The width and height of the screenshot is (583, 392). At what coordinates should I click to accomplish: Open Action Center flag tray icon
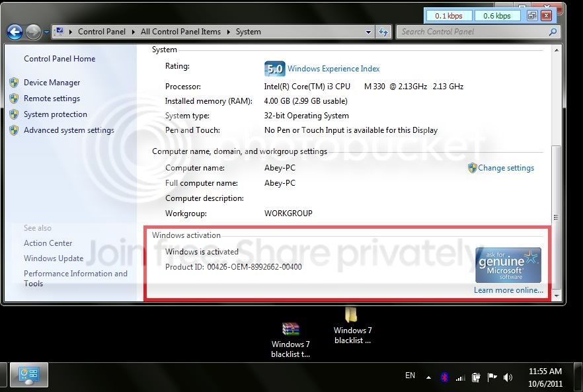pyautogui.click(x=492, y=377)
